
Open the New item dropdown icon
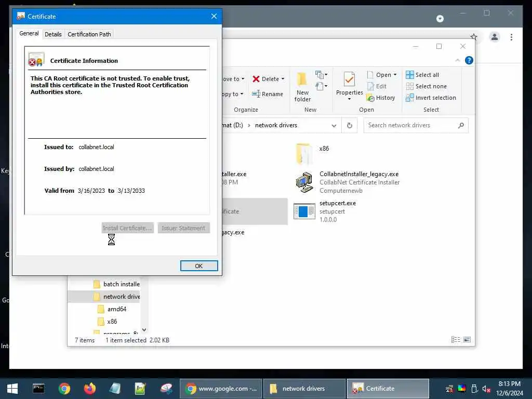(321, 74)
